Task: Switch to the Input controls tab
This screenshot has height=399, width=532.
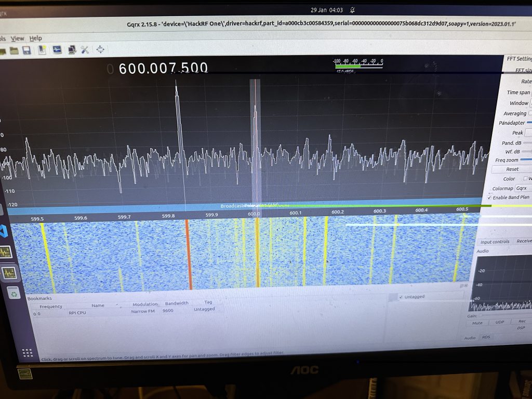Action: click(x=495, y=242)
